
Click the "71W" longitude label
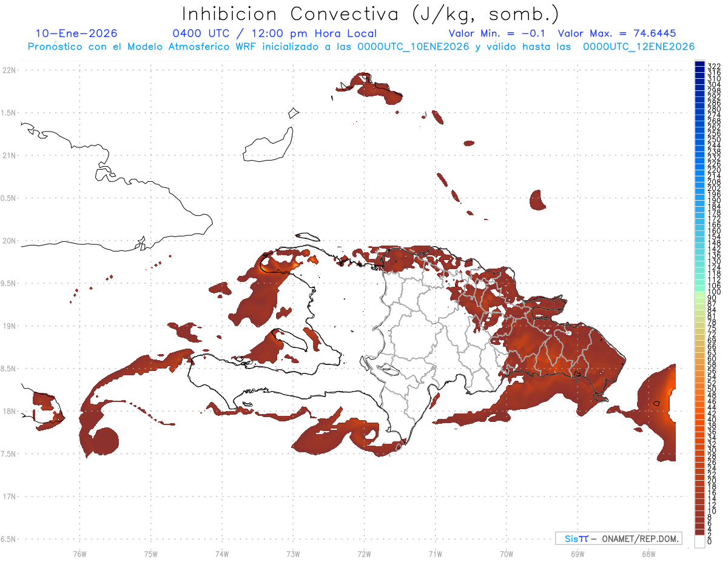point(435,554)
